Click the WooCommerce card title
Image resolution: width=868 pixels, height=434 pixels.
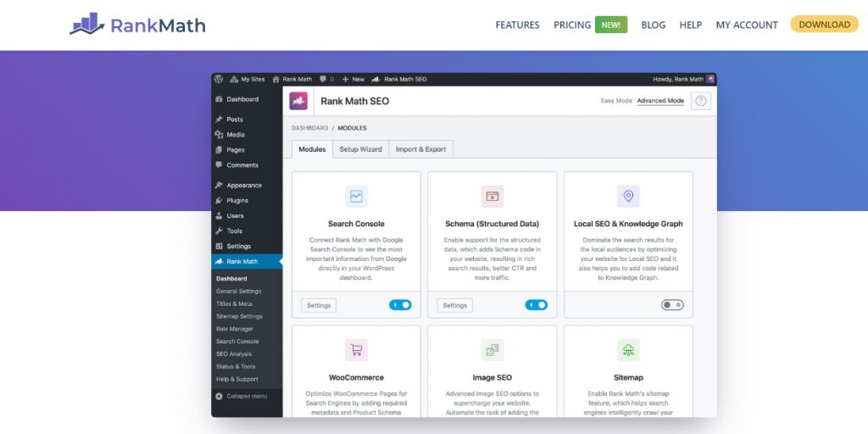tap(356, 377)
